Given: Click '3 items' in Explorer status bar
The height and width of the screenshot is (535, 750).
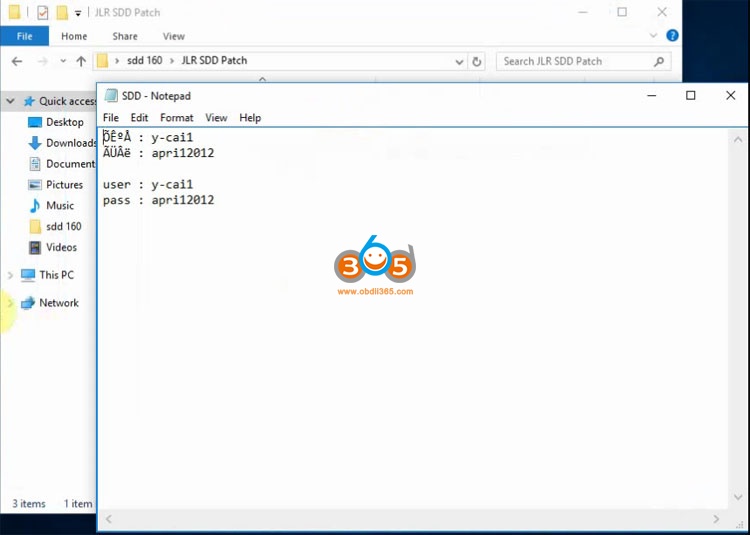Looking at the screenshot, I should pyautogui.click(x=29, y=503).
